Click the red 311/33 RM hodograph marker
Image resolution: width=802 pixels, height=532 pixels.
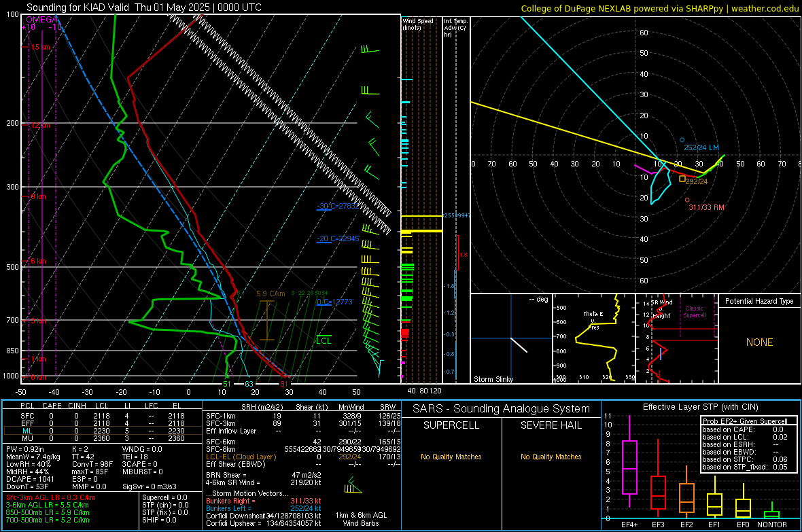[687, 200]
